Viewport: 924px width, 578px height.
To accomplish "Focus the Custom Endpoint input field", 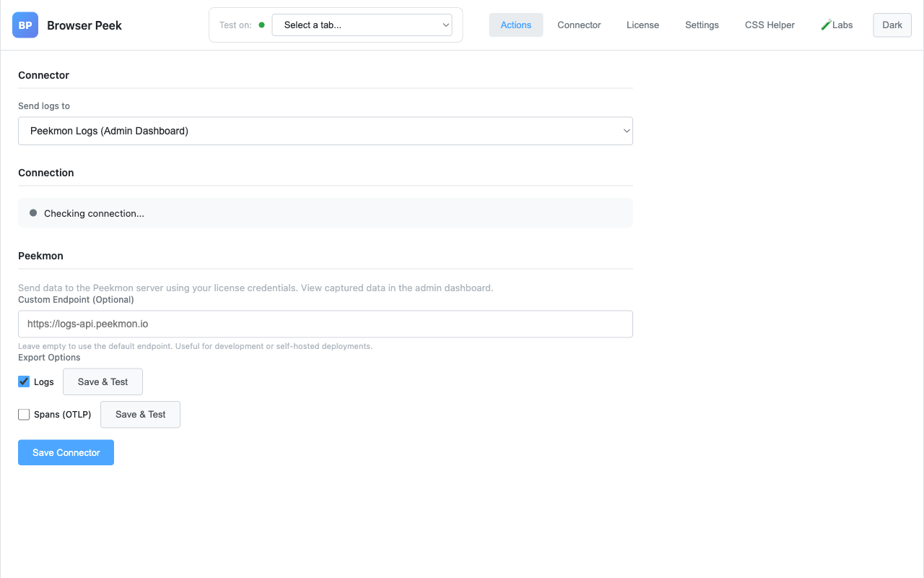I will [x=326, y=324].
